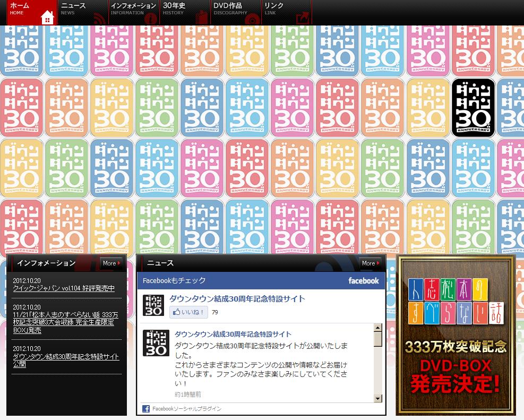Click the Facebookソーシャルプラグイン link
The image size is (524, 420).
point(187,409)
